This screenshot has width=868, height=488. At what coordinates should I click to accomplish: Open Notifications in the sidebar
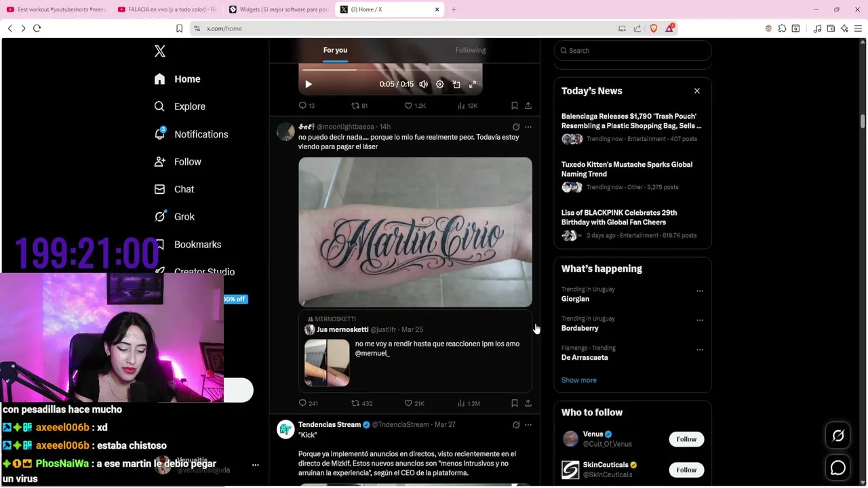(191, 134)
